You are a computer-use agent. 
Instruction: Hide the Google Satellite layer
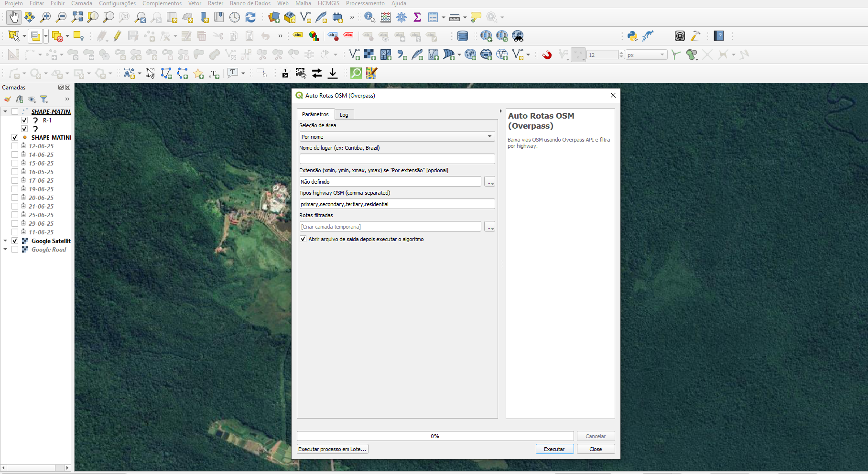(14, 241)
